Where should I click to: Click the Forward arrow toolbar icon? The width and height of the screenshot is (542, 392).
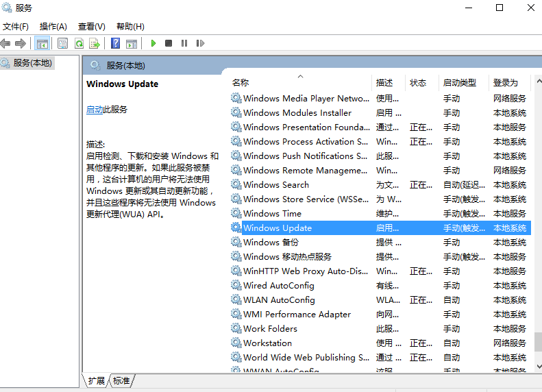21,43
